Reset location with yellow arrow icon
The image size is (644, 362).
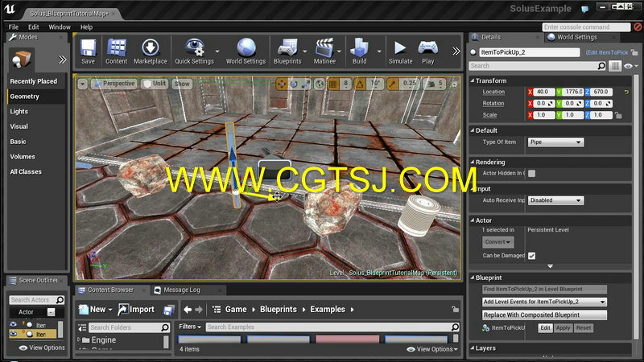point(626,92)
